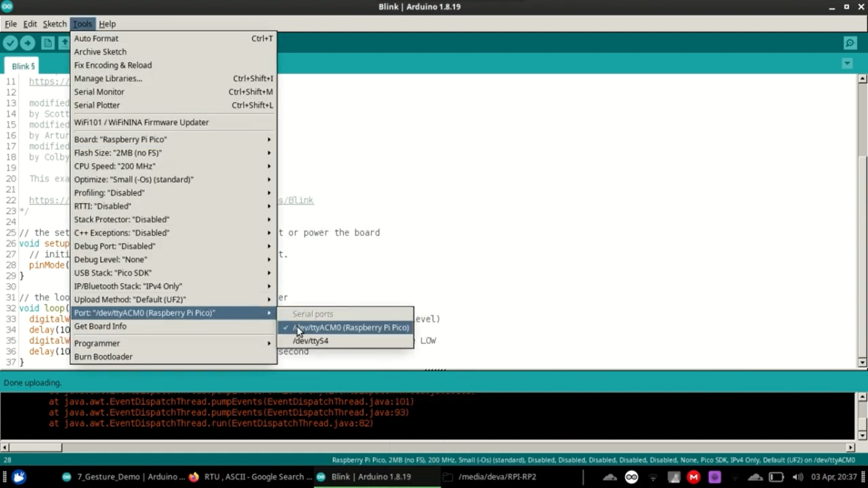Open the Sketch menu
Image resolution: width=868 pixels, height=488 pixels.
(55, 24)
